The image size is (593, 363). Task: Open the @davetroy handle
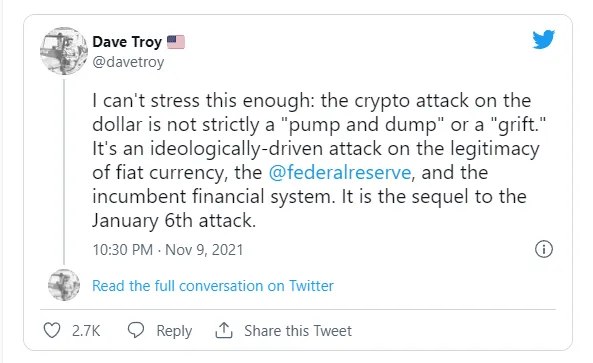pos(128,62)
